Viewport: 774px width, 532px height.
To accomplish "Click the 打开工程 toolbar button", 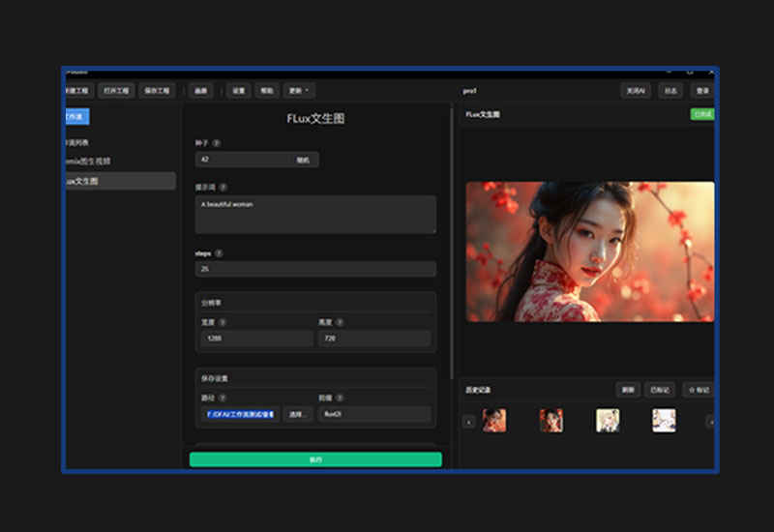I will 116,91.
